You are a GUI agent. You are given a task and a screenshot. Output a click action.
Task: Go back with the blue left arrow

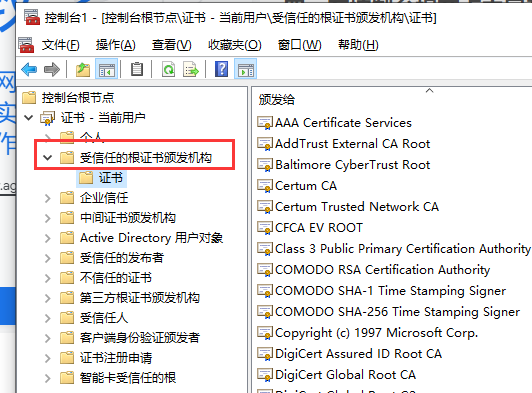coord(29,70)
